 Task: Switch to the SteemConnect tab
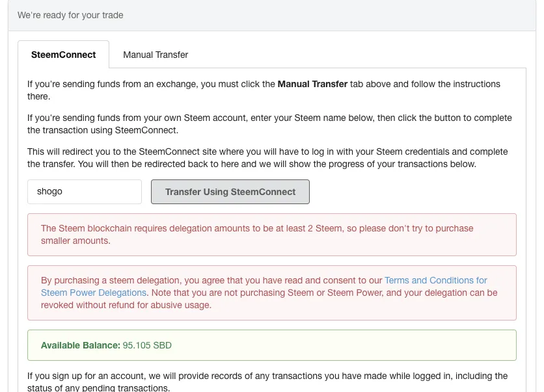[64, 55]
